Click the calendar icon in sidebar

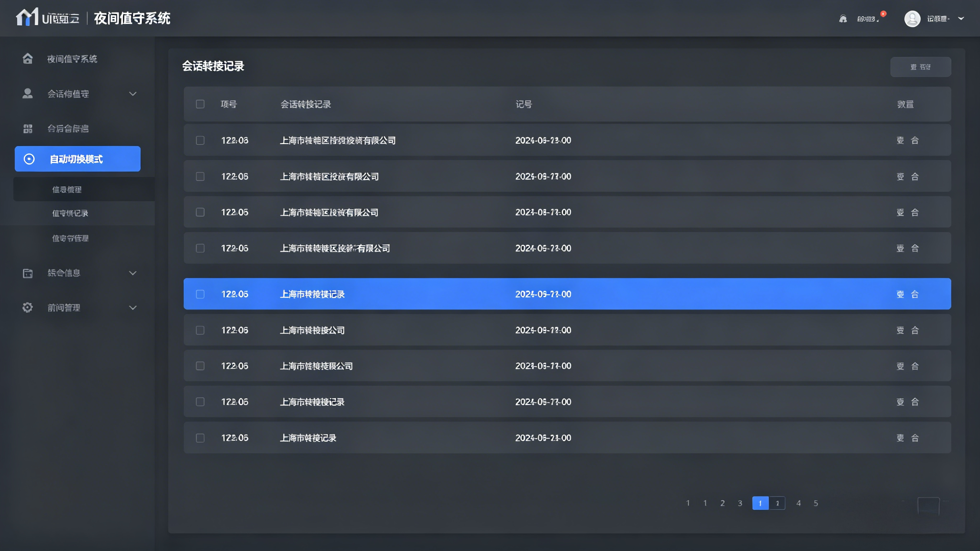click(27, 273)
